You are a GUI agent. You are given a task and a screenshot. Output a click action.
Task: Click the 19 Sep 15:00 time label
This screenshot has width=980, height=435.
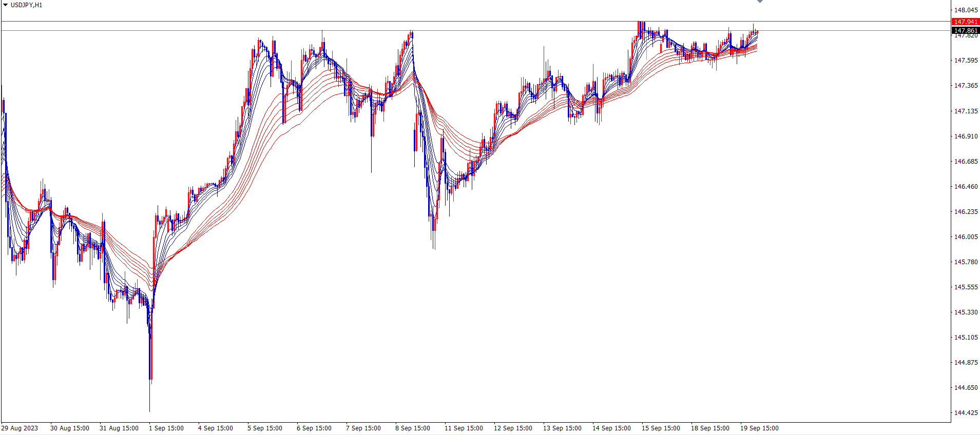point(759,428)
